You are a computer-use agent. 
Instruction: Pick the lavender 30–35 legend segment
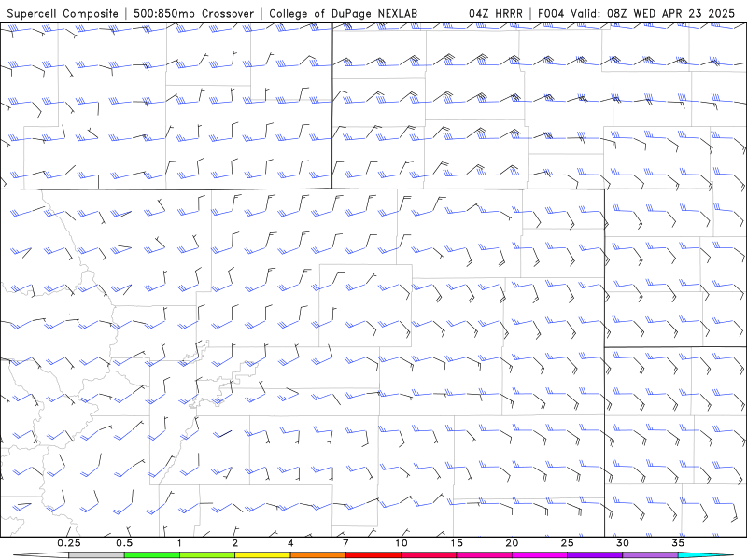point(650,555)
